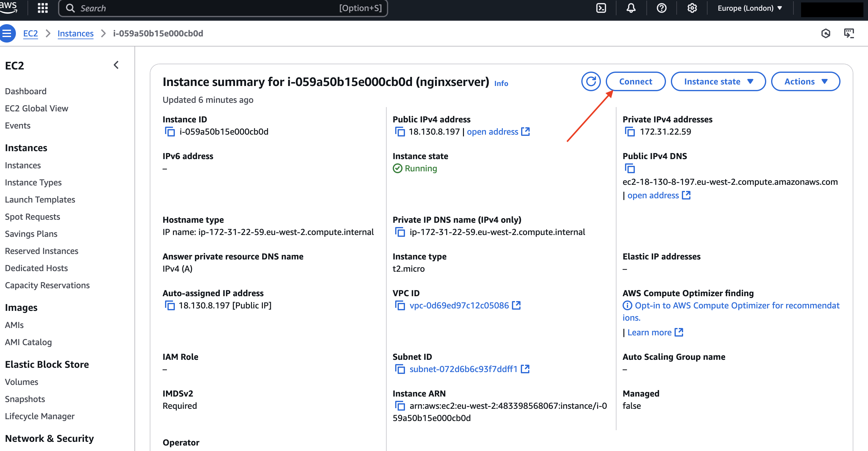Open the AWS services grid menu
The height and width of the screenshot is (451, 868).
tap(42, 8)
